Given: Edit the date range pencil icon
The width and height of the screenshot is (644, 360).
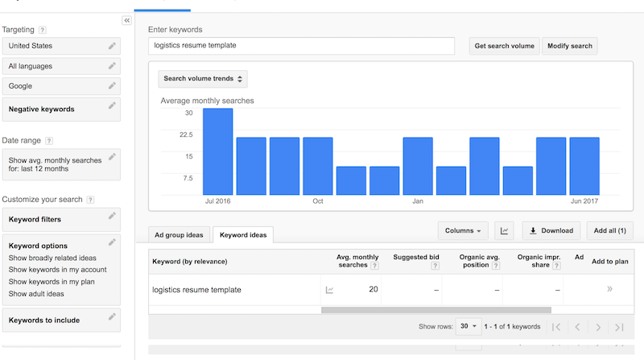Looking at the screenshot, I should (x=112, y=156).
